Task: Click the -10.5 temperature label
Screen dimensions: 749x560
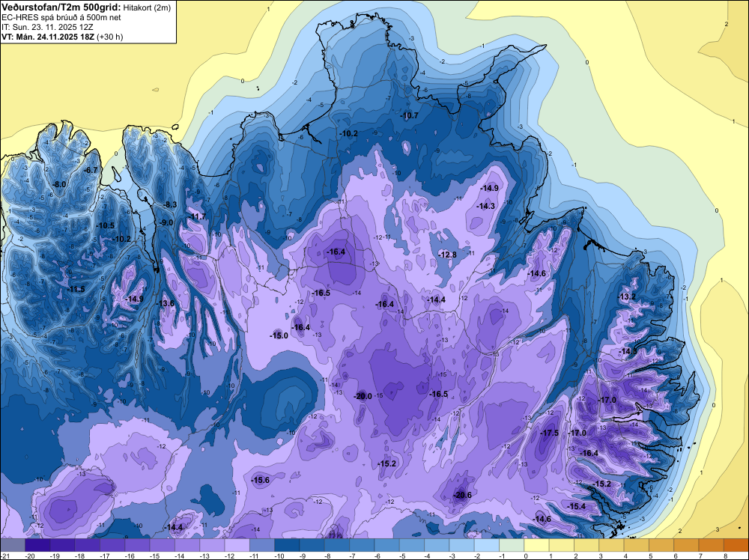Action: [x=106, y=226]
